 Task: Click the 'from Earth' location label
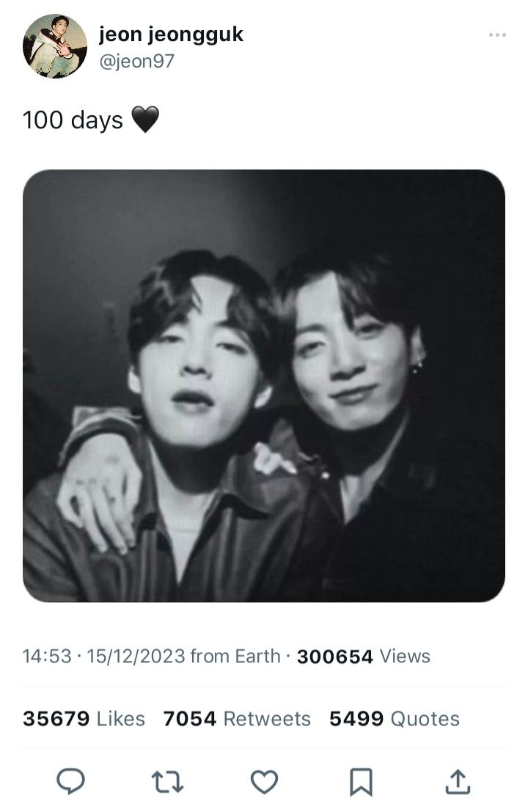point(235,656)
